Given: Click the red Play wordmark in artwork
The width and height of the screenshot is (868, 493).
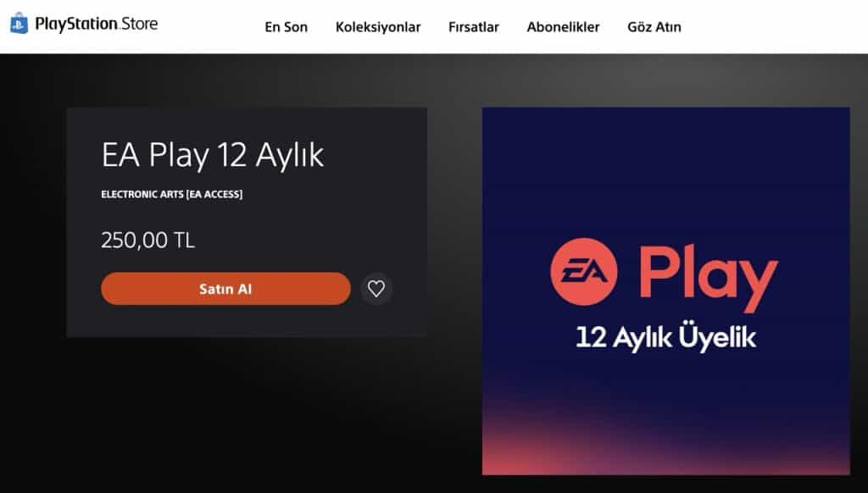Looking at the screenshot, I should point(709,279).
